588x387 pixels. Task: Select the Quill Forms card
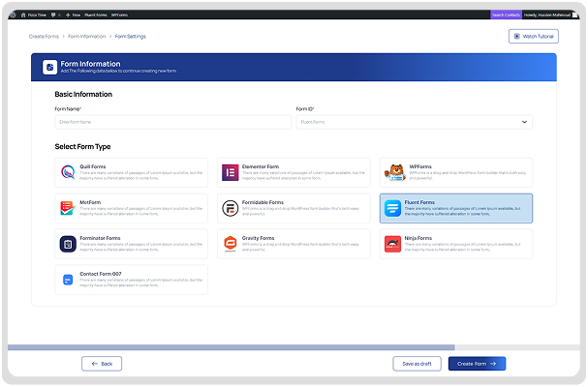tap(131, 173)
